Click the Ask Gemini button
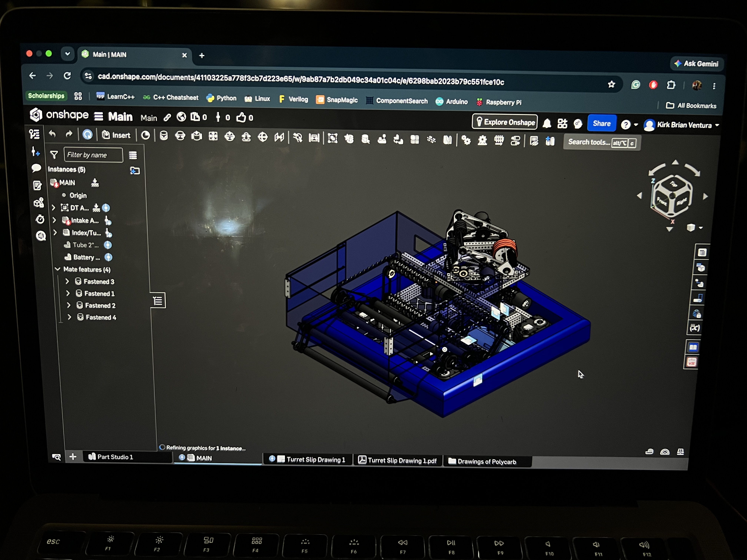Image resolution: width=747 pixels, height=560 pixels. pyautogui.click(x=696, y=64)
